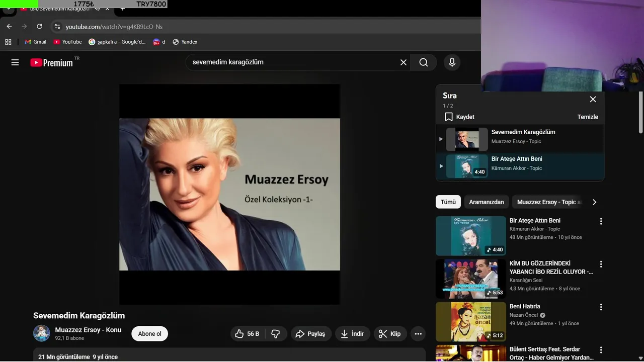The height and width of the screenshot is (362, 644).
Task: Clear the queue with Temizle
Action: click(x=588, y=117)
